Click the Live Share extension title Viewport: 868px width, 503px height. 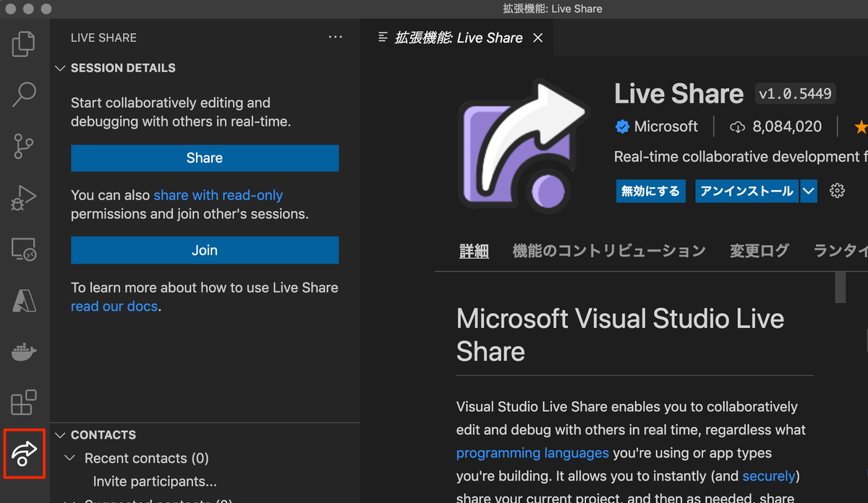(678, 94)
